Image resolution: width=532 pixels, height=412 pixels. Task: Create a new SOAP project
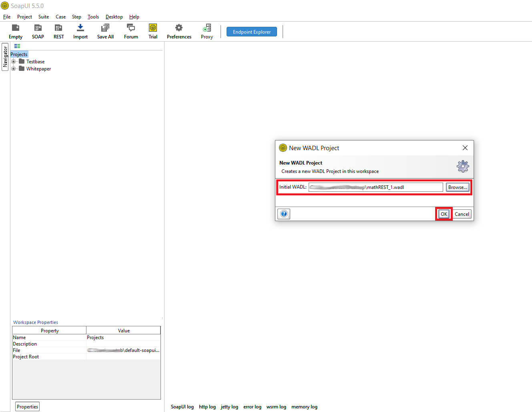38,32
